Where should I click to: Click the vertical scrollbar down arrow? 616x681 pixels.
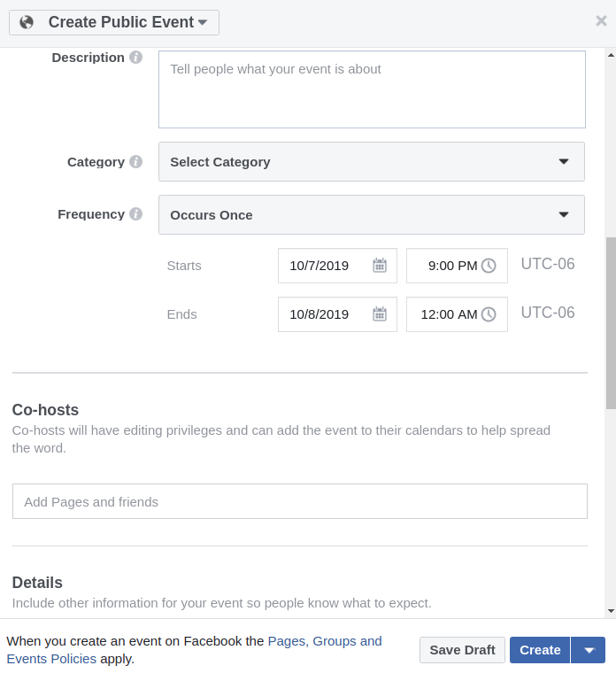[x=610, y=610]
